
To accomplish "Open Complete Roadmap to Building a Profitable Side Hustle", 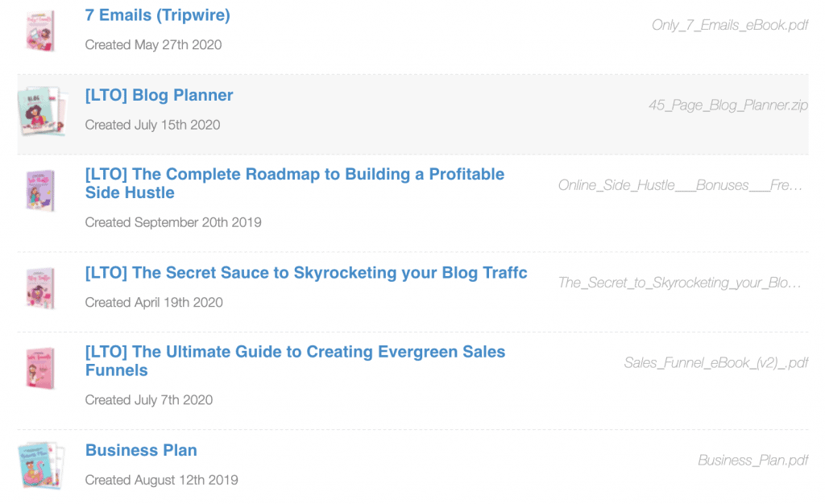I will 295,184.
